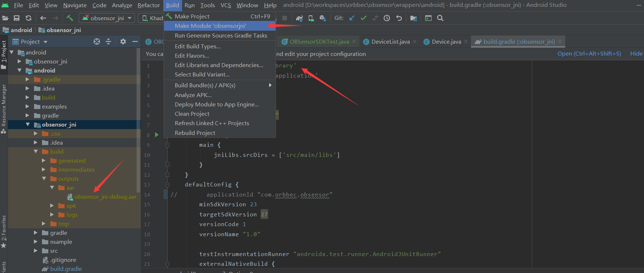The width and height of the screenshot is (644, 273).
Task: Click the Search Everywhere magnifier icon
Action: 440,18
